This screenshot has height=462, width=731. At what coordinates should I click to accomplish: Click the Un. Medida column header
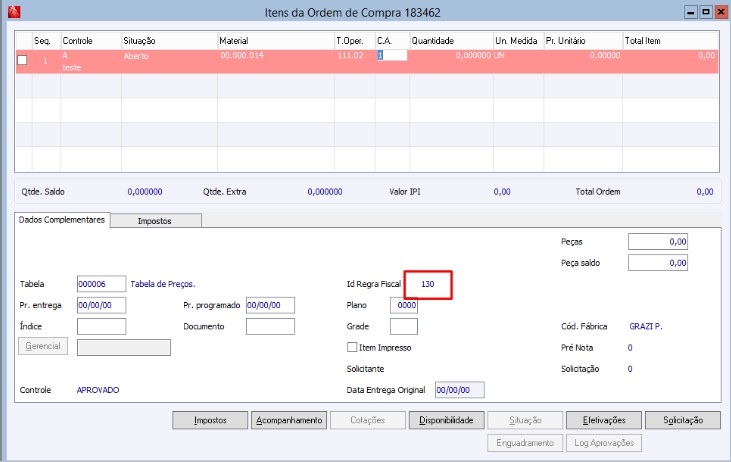coord(518,41)
